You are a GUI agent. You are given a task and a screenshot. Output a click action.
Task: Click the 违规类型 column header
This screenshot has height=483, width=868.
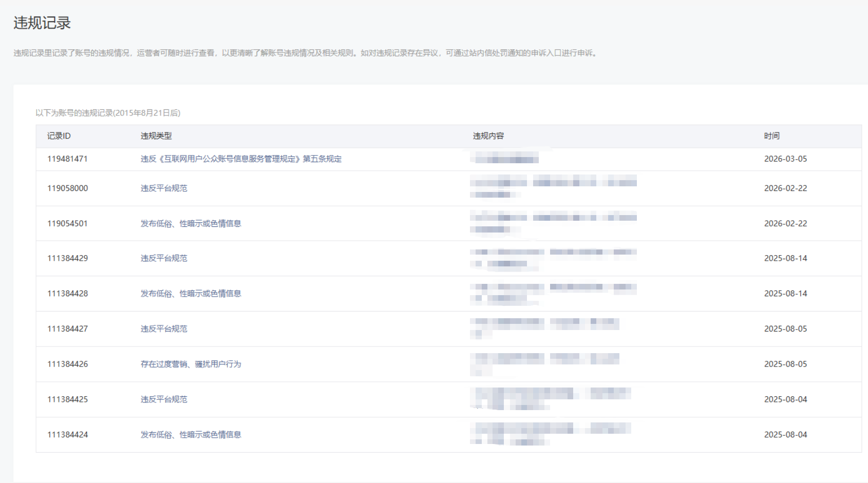[x=156, y=136]
